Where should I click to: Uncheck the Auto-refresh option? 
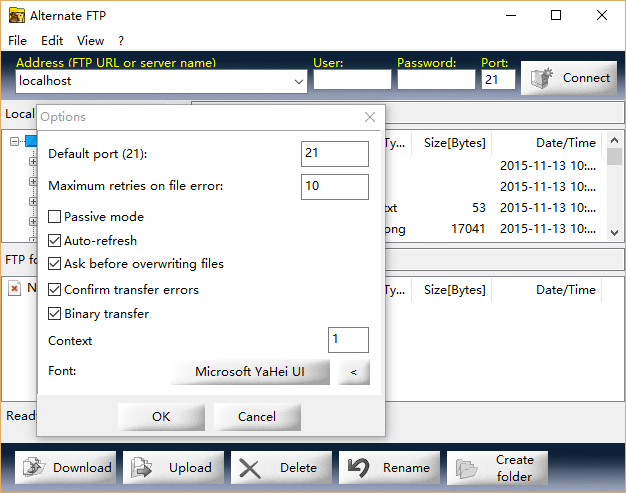55,241
